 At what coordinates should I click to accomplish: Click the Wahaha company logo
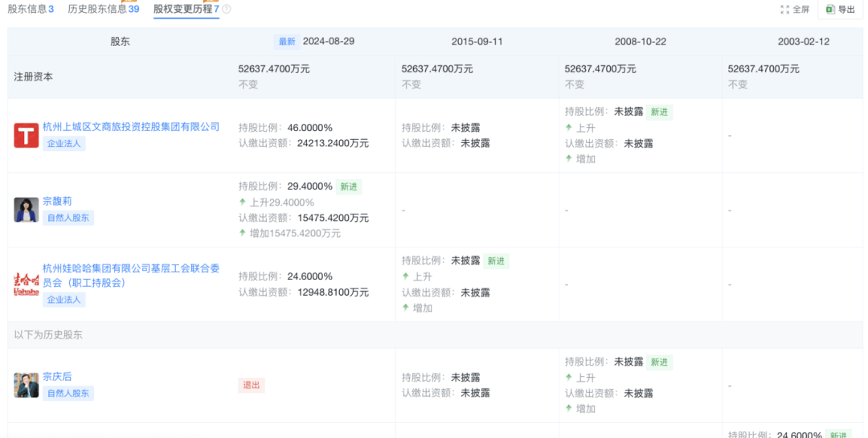[27, 284]
